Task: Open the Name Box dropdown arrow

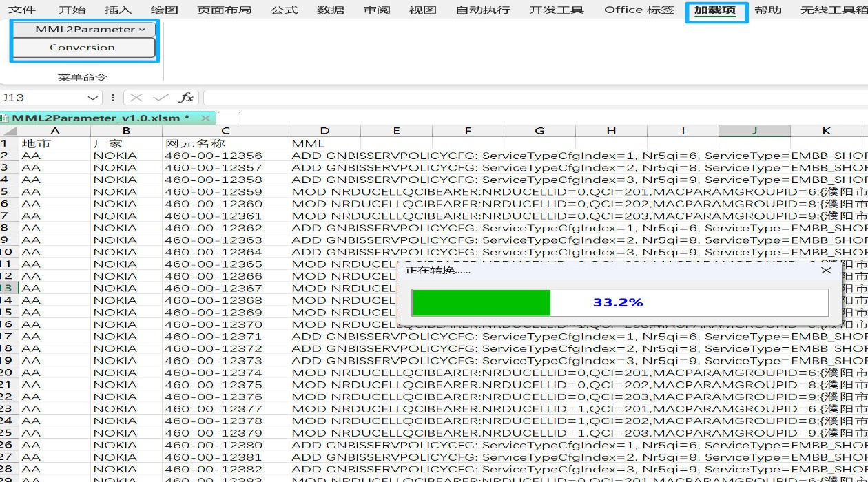Action: pos(93,97)
